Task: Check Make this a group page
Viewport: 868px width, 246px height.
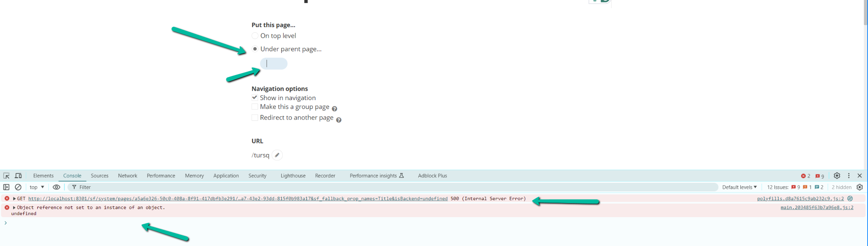Action: tap(255, 106)
